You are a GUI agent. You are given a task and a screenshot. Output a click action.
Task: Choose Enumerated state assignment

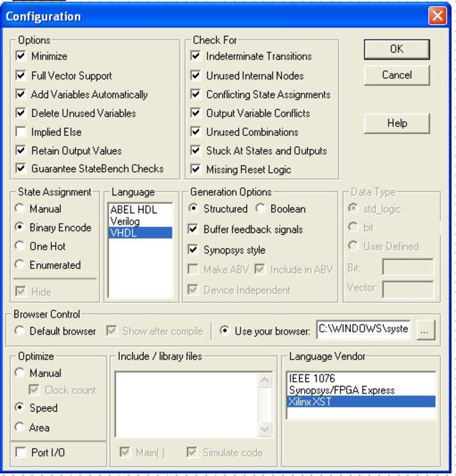point(19,265)
